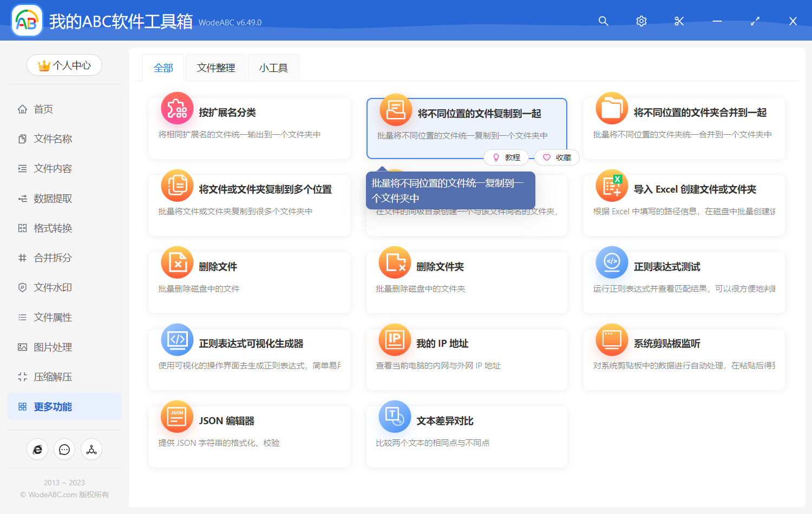Image resolution: width=812 pixels, height=514 pixels.
Task: Switch to the 文件整理 tab
Action: coord(215,67)
